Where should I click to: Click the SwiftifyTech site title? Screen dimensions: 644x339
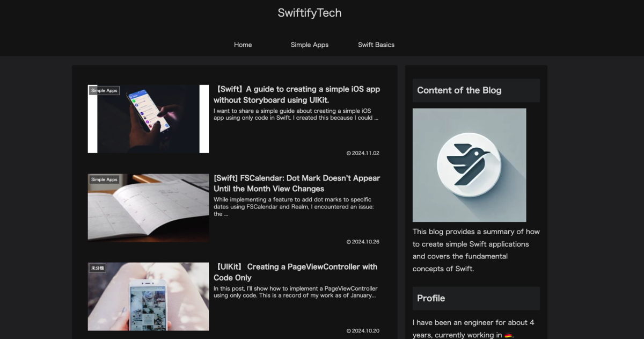tap(310, 13)
